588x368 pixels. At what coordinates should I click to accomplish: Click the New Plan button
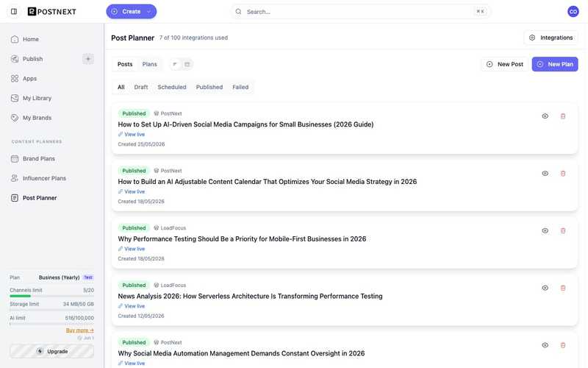[555, 64]
